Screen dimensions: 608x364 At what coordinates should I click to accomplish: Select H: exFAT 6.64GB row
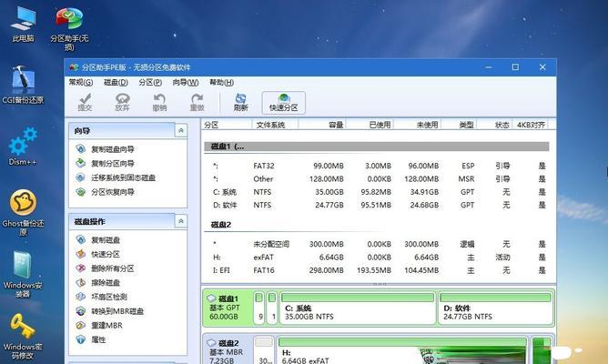coord(377,258)
